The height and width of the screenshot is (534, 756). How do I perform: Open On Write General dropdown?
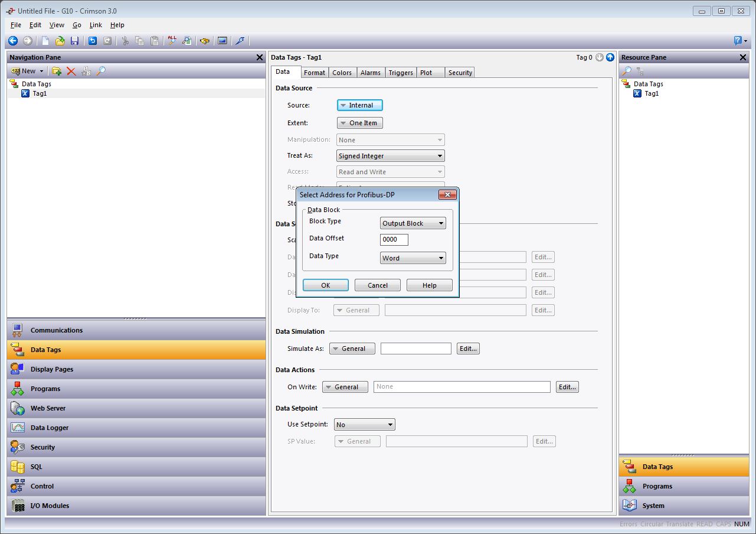345,387
